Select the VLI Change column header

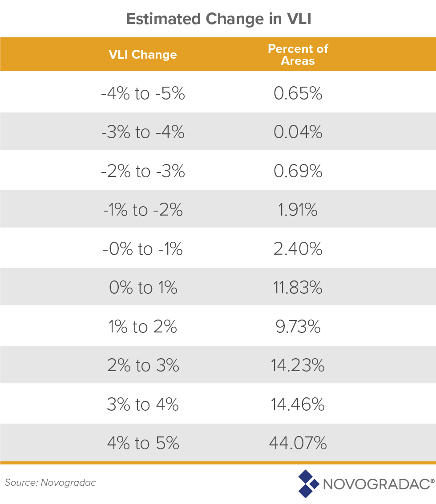[143, 55]
